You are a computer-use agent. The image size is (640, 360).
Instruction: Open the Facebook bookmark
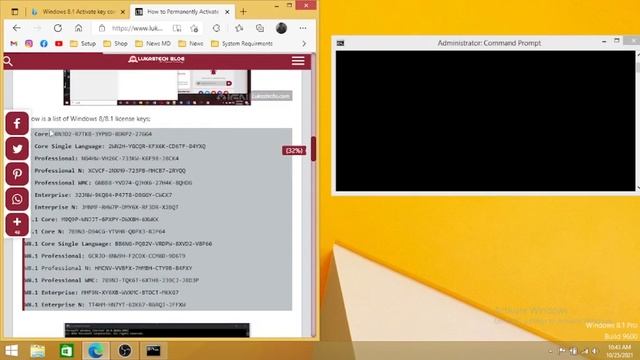[x=44, y=44]
